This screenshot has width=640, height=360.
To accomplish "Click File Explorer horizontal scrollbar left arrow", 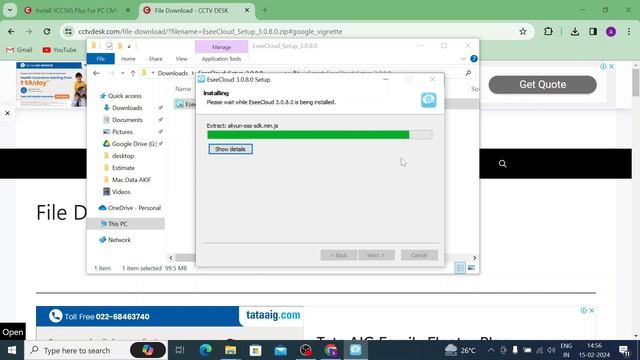I will tap(171, 258).
